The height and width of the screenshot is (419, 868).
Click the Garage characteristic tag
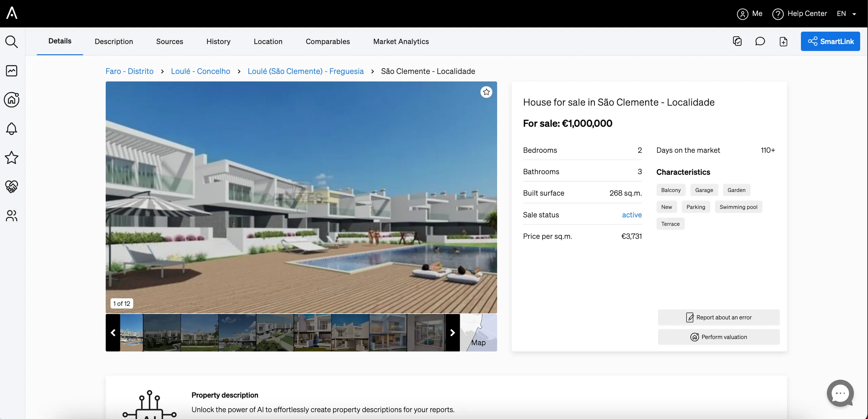tap(704, 190)
